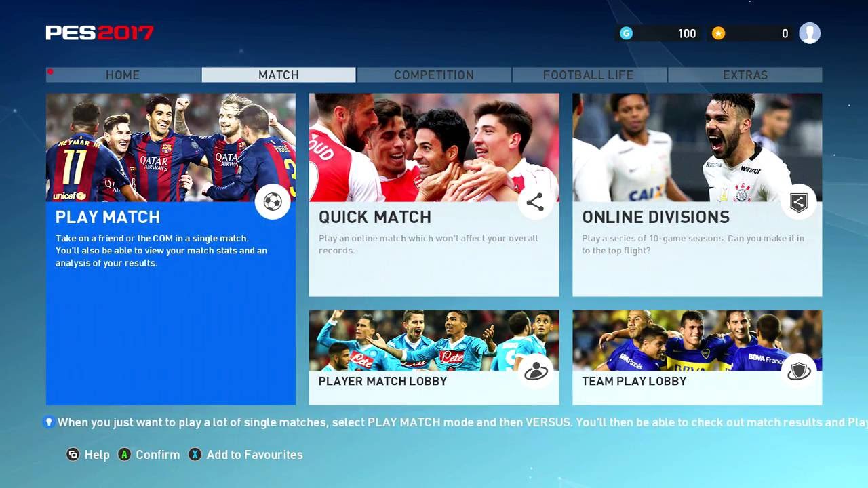Image resolution: width=868 pixels, height=488 pixels.
Task: Click the scrolling tip about VERSUS mode
Action: pos(462,422)
